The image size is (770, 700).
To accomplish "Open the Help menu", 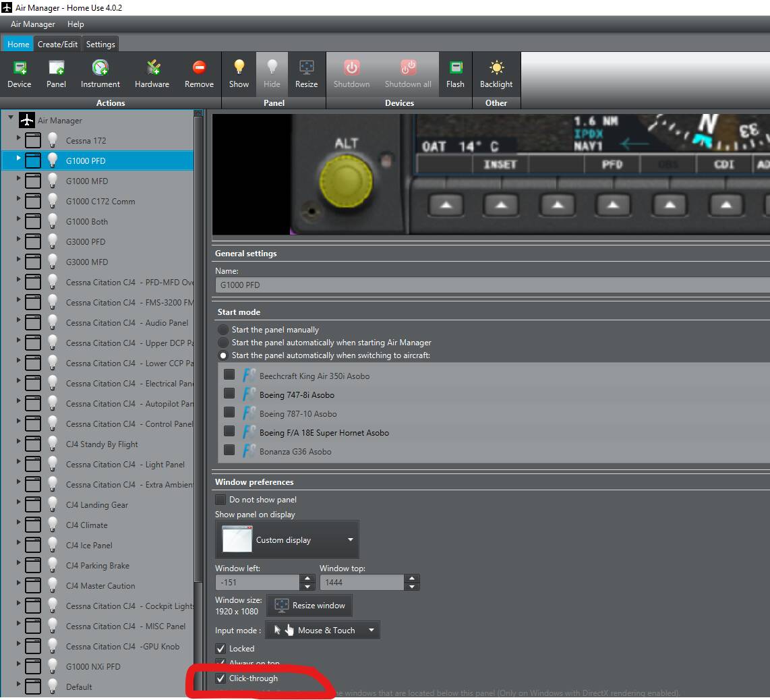I will (76, 24).
